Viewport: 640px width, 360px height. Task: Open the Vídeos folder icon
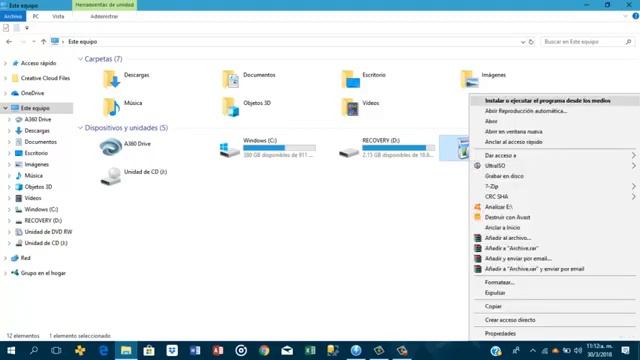pyautogui.click(x=350, y=107)
